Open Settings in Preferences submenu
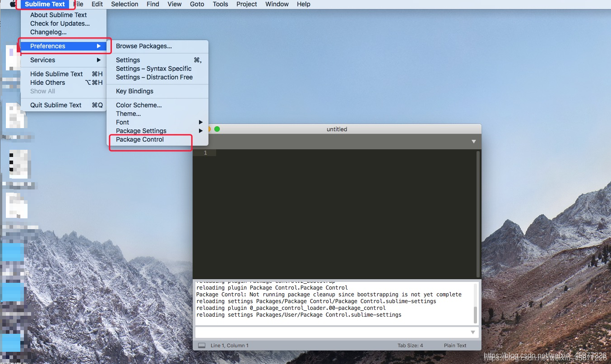Screen dimensions: 611x364 (157, 60)
